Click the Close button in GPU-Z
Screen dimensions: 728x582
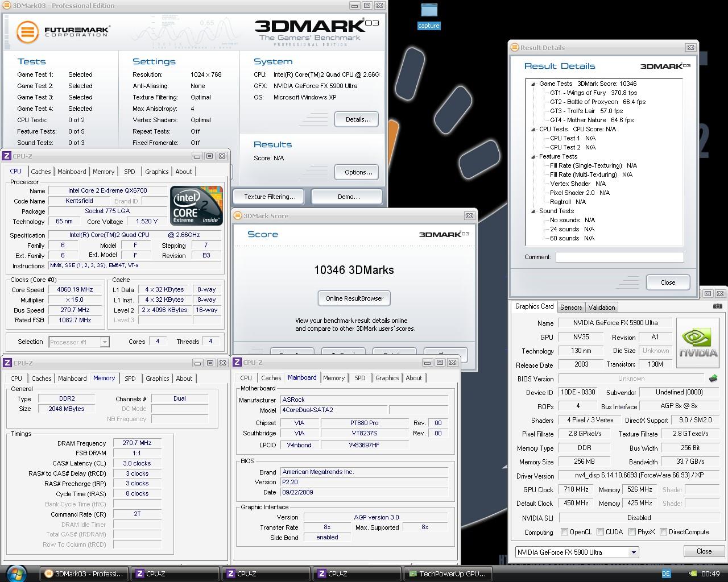(704, 551)
